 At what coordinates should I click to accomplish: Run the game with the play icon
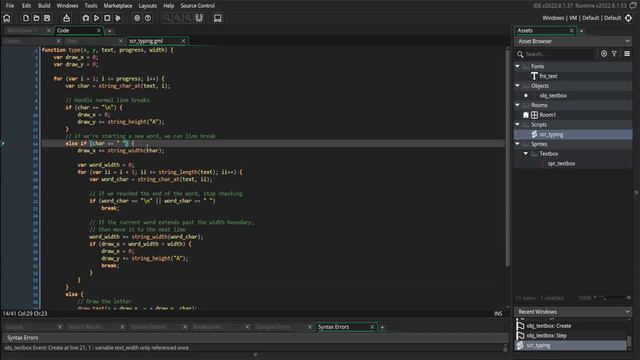click(96, 18)
